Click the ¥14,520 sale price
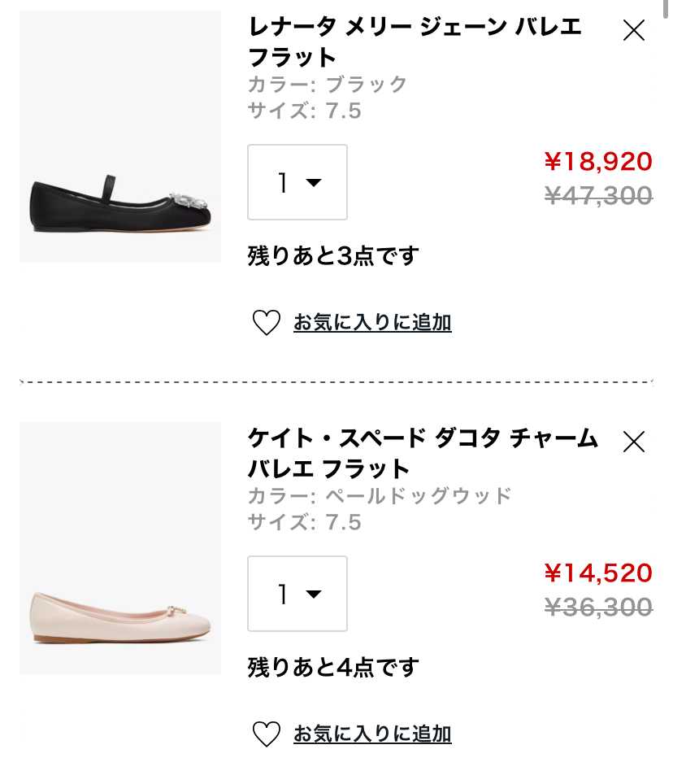The image size is (673, 784). point(598,573)
